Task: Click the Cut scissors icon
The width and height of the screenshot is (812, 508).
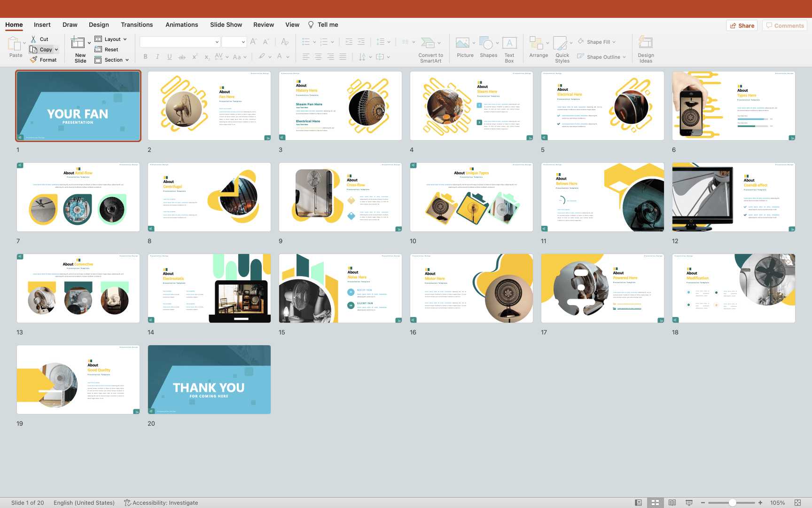Action: point(33,39)
